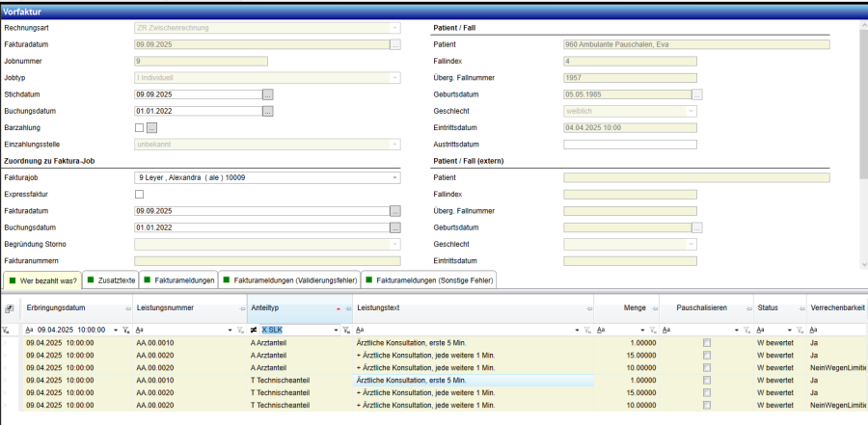Expand the Fakturajob dropdown
Viewport: 868px width, 425px height.
tap(394, 177)
